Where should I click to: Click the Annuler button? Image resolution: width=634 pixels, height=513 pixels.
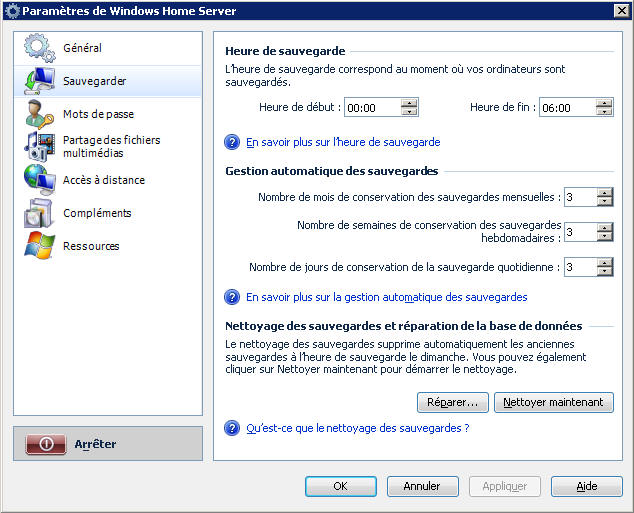coord(422,486)
